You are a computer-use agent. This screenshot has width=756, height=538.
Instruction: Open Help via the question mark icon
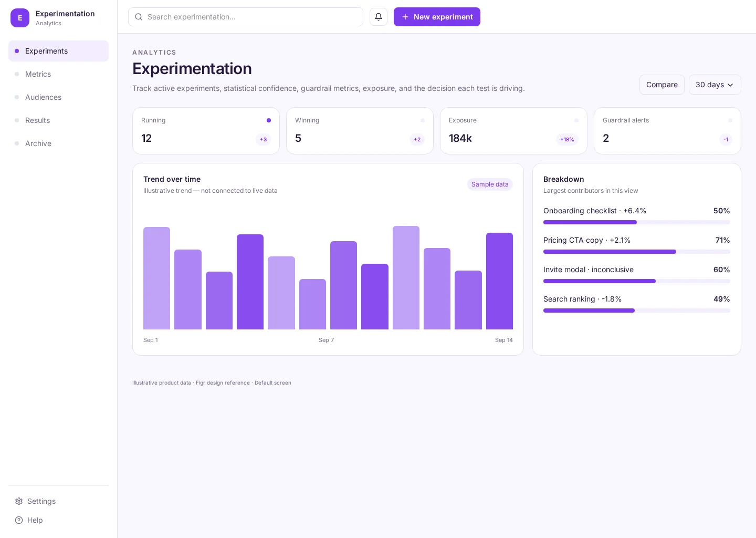[x=19, y=520]
